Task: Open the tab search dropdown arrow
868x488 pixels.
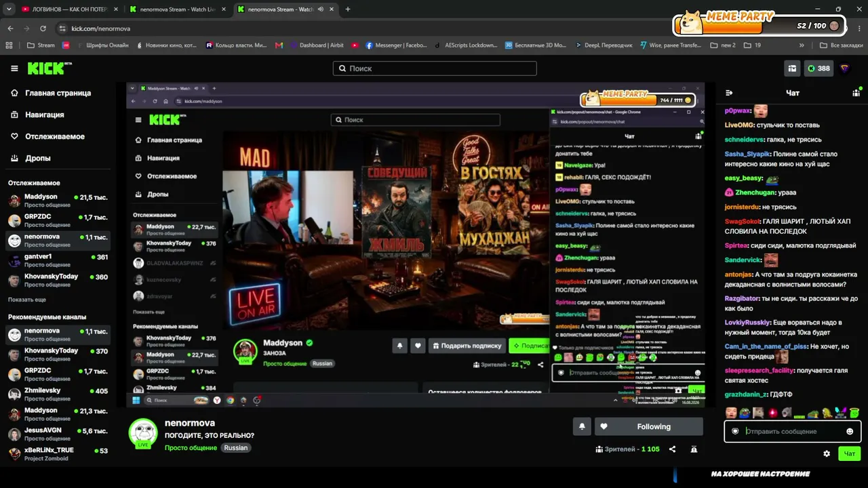Action: [7, 9]
